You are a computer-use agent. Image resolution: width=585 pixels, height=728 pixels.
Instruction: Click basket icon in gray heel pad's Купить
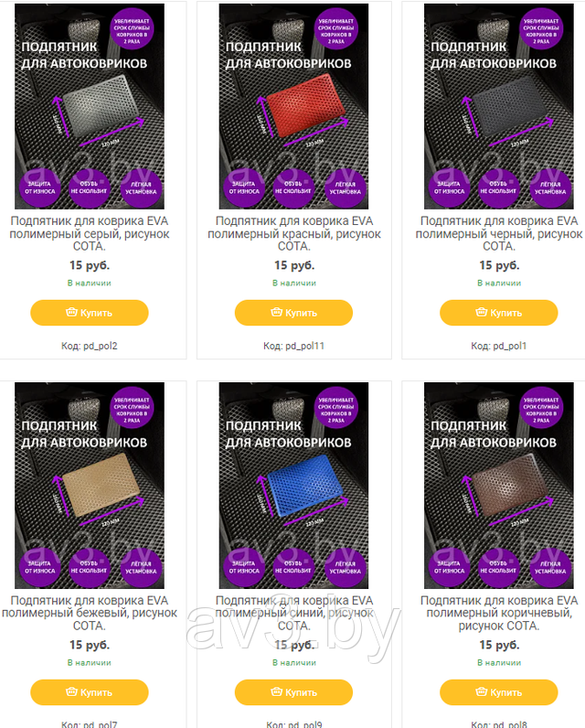point(71,312)
